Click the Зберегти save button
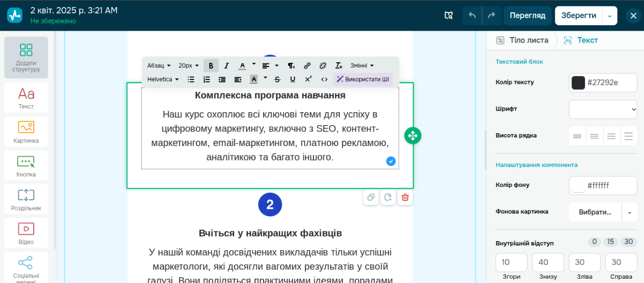Image resolution: width=644 pixels, height=283 pixels. pos(579,16)
